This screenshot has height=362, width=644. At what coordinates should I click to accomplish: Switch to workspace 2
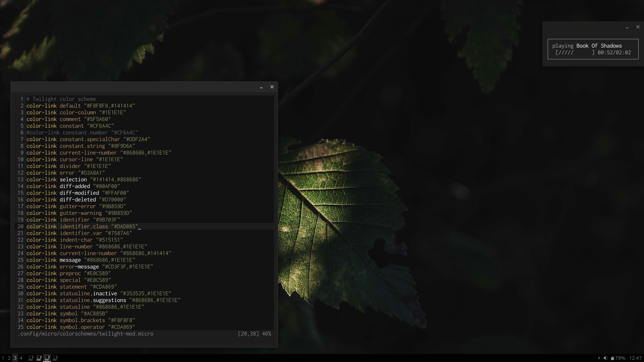9,358
